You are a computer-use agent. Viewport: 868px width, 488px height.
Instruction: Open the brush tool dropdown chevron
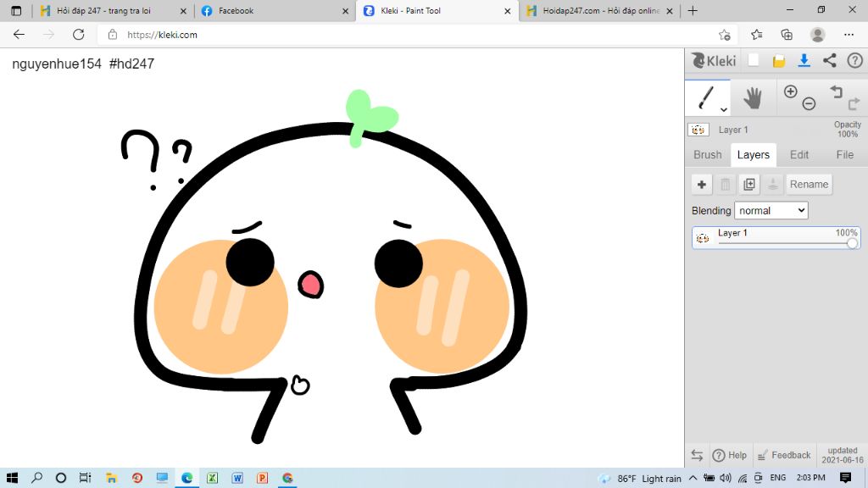(x=723, y=109)
